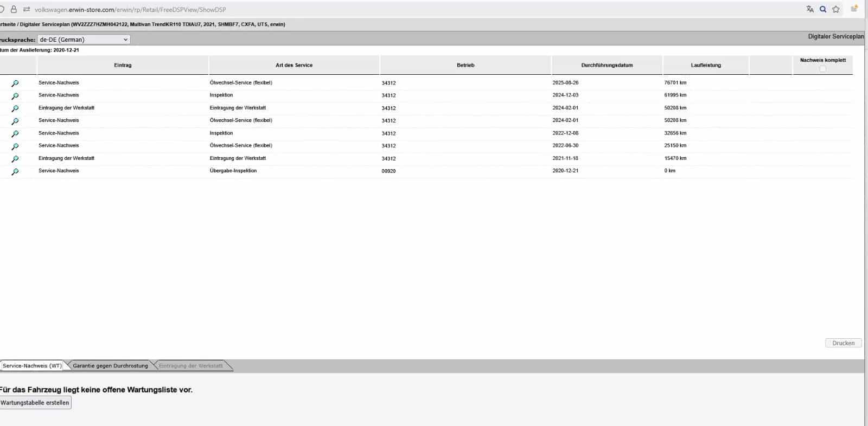Click the Durchführungsdatum column header

point(607,65)
